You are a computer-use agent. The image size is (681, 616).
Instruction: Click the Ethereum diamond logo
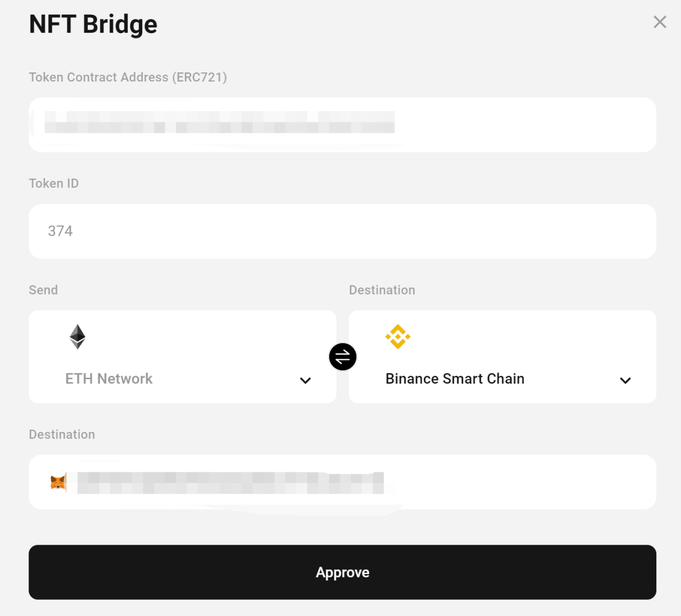coord(78,337)
